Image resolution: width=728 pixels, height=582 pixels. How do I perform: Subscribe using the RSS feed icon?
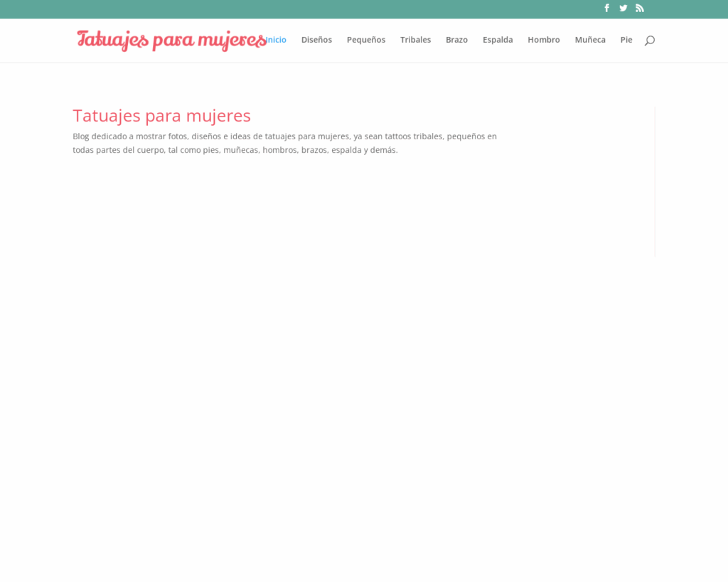(639, 8)
